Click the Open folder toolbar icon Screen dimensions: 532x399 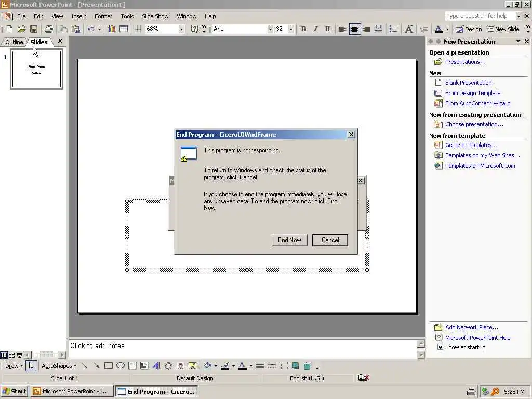tap(21, 29)
